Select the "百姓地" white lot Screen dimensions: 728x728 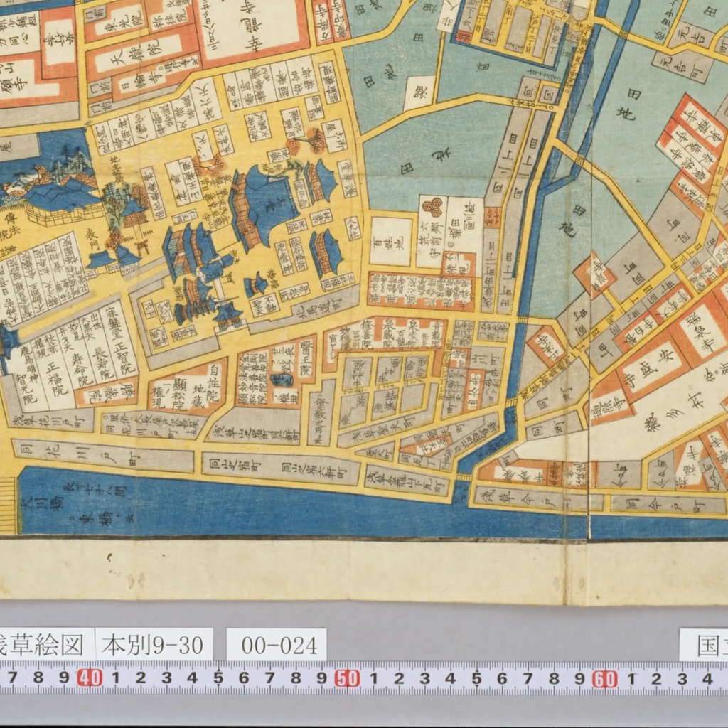[391, 242]
